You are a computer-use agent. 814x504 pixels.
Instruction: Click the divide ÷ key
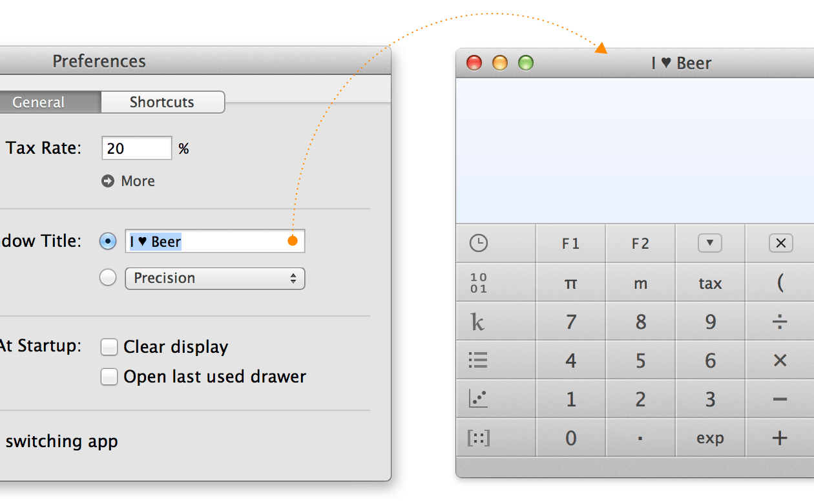tap(780, 322)
